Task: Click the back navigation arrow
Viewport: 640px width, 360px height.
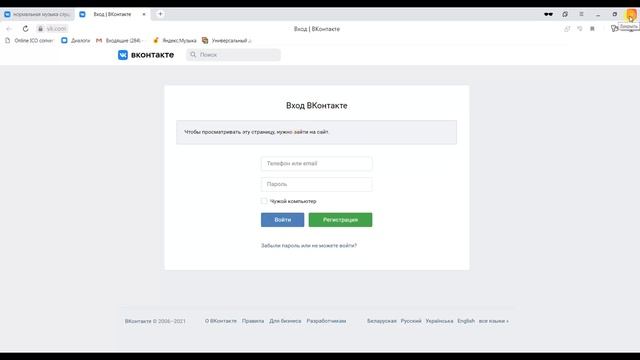Action: pyautogui.click(x=9, y=29)
